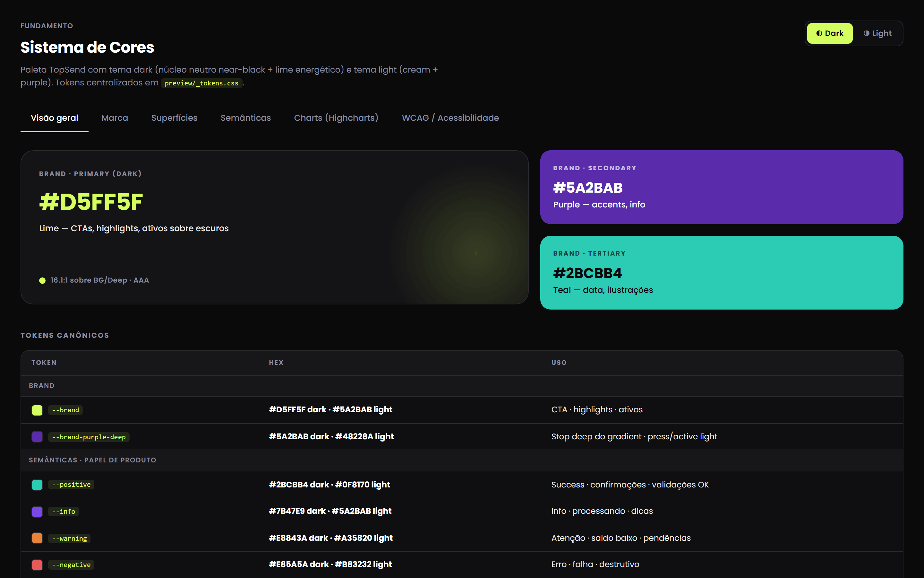The image size is (924, 578).
Task: Click the lime --brand color swatch
Action: (x=37, y=410)
